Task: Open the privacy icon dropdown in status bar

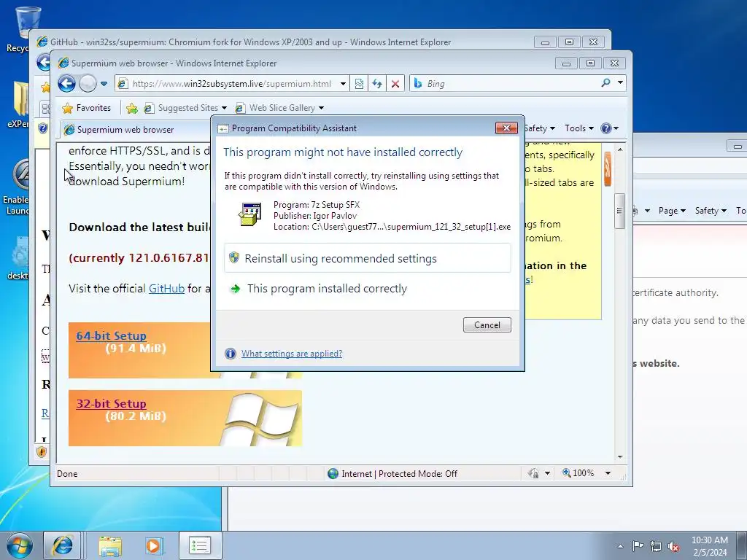Action: click(547, 473)
